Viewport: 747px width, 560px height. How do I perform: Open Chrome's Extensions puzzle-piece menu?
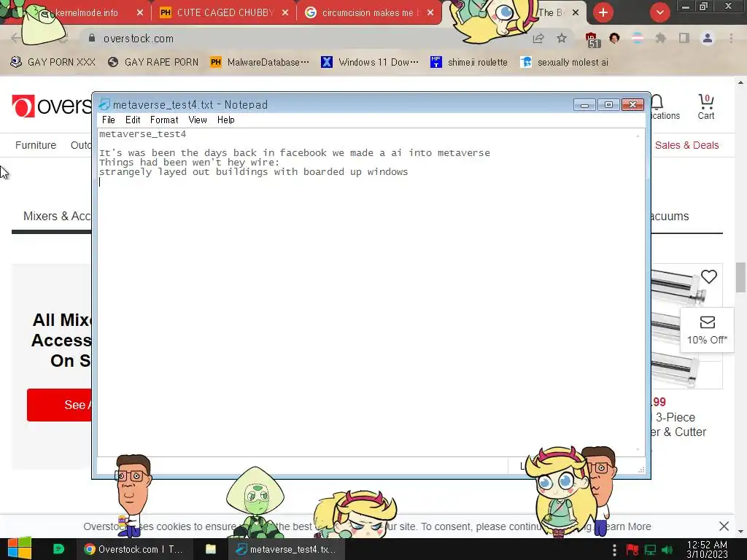click(x=660, y=39)
